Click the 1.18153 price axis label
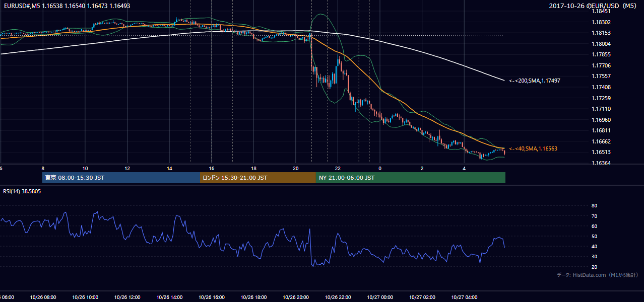This screenshot has height=302, width=644. click(x=602, y=33)
